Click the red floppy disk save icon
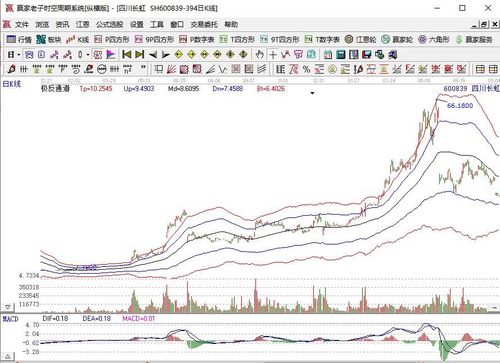 coord(367,54)
